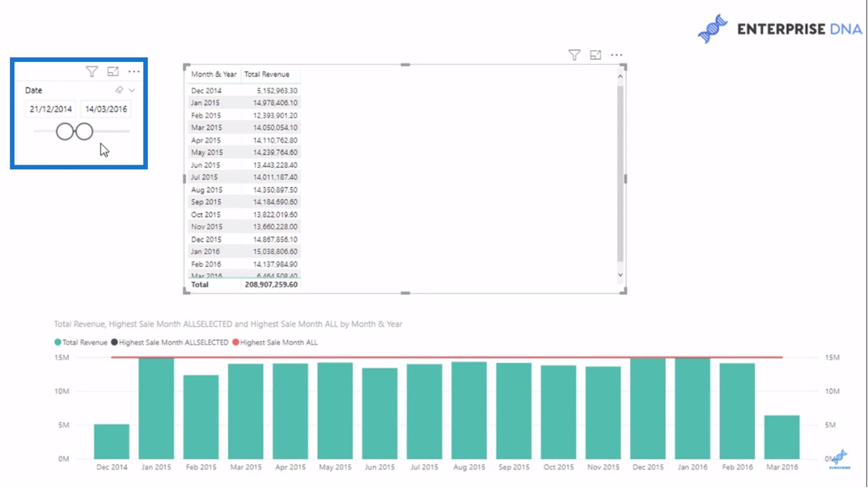Click table scrollbar up arrow
The width and height of the screenshot is (868, 488).
[620, 76]
